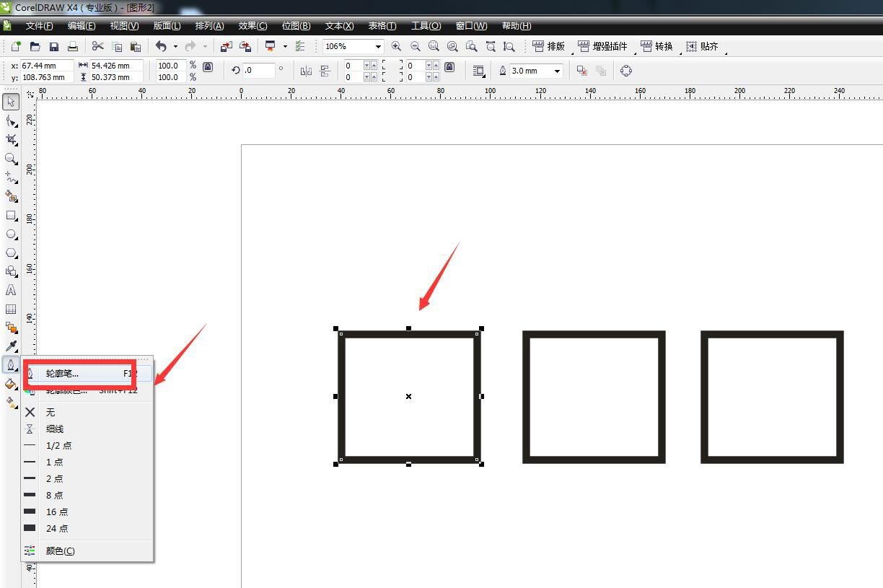Image resolution: width=883 pixels, height=588 pixels.
Task: Click the rotation angle input field
Action: (259, 71)
